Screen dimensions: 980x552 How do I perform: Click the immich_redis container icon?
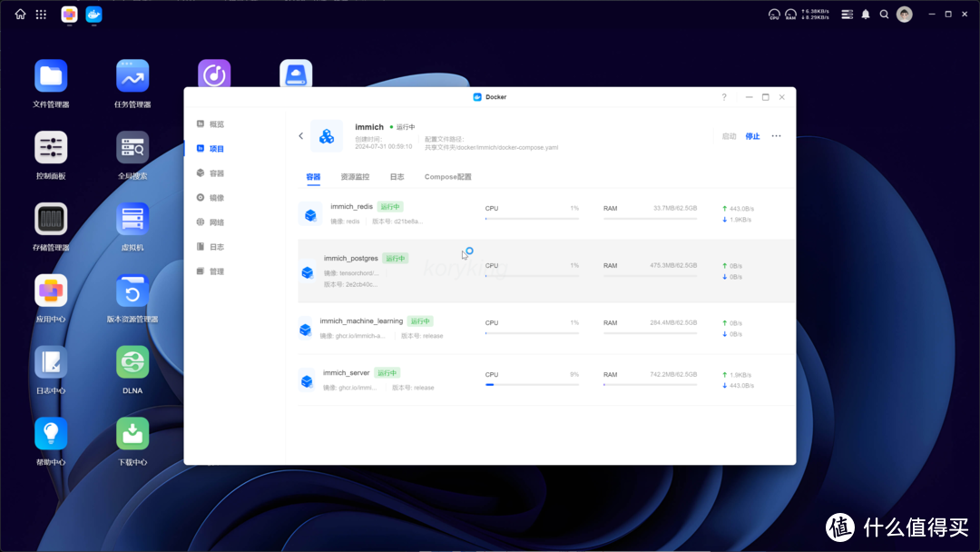tap(310, 214)
